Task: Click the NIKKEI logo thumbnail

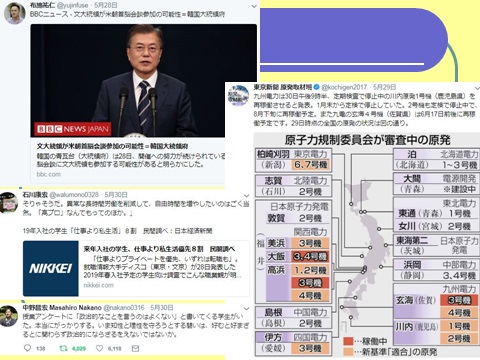Action: (x=51, y=269)
